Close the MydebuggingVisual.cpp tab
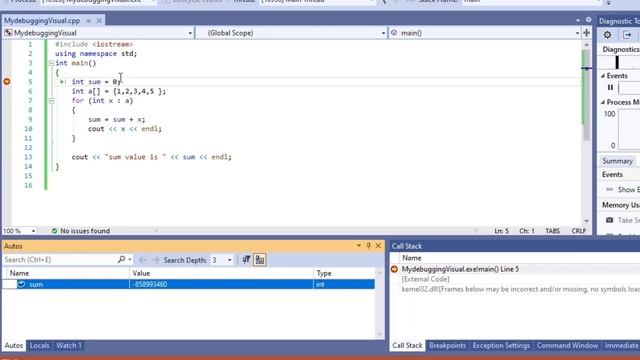Viewport: 640px width, 360px height. [99, 20]
